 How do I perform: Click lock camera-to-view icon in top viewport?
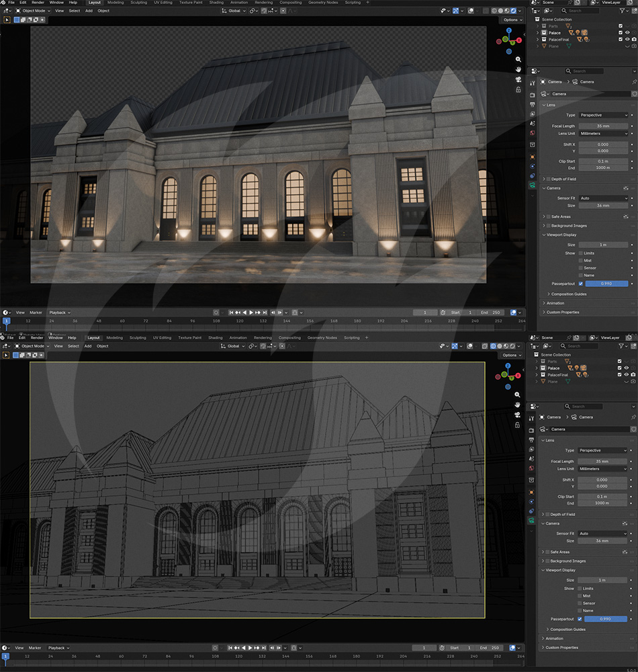click(518, 90)
